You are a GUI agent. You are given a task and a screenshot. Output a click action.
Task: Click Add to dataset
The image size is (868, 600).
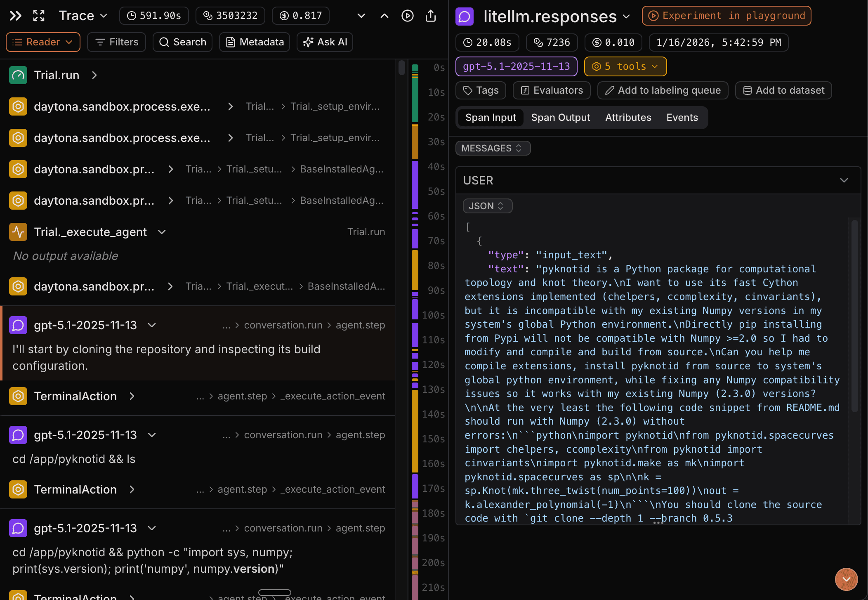click(783, 90)
